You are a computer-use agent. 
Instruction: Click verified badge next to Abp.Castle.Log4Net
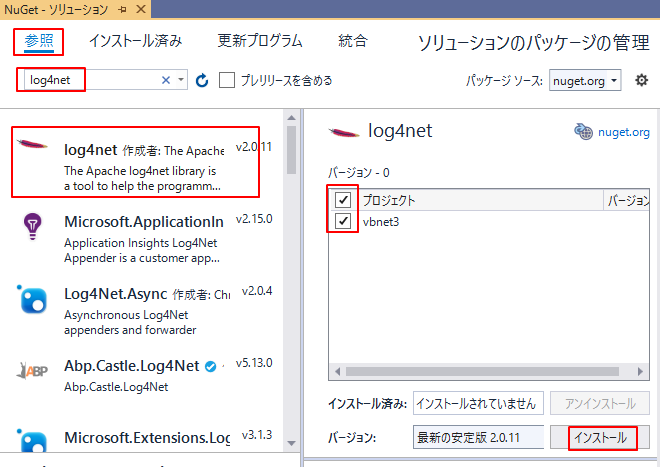pyautogui.click(x=210, y=366)
